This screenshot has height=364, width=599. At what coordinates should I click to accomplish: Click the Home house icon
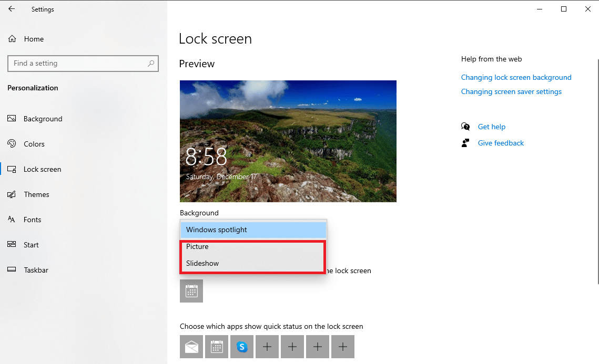pyautogui.click(x=12, y=38)
